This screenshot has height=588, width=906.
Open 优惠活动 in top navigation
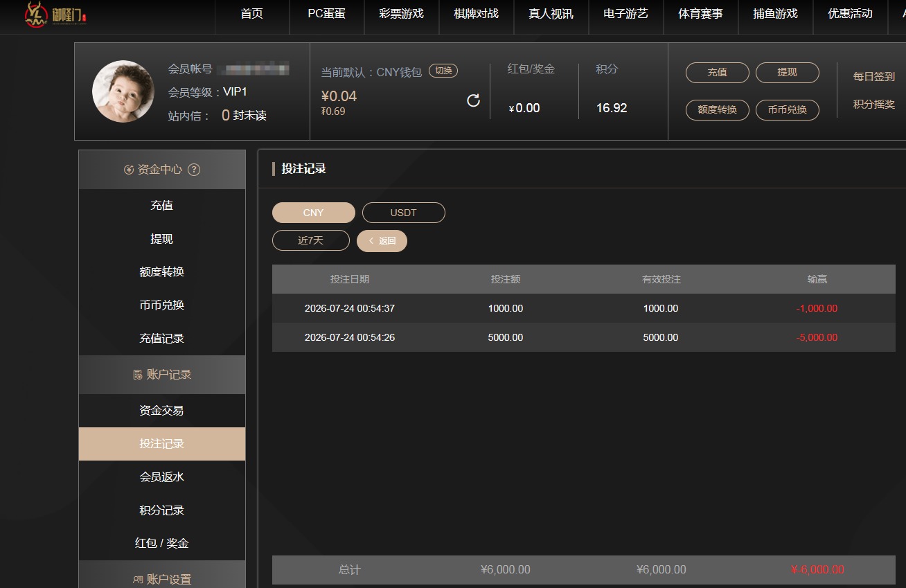click(x=851, y=14)
